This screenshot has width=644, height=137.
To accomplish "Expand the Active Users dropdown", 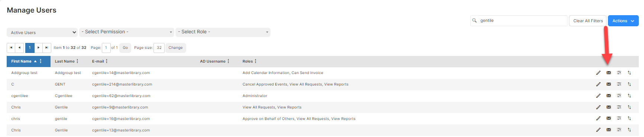I will (x=42, y=33).
